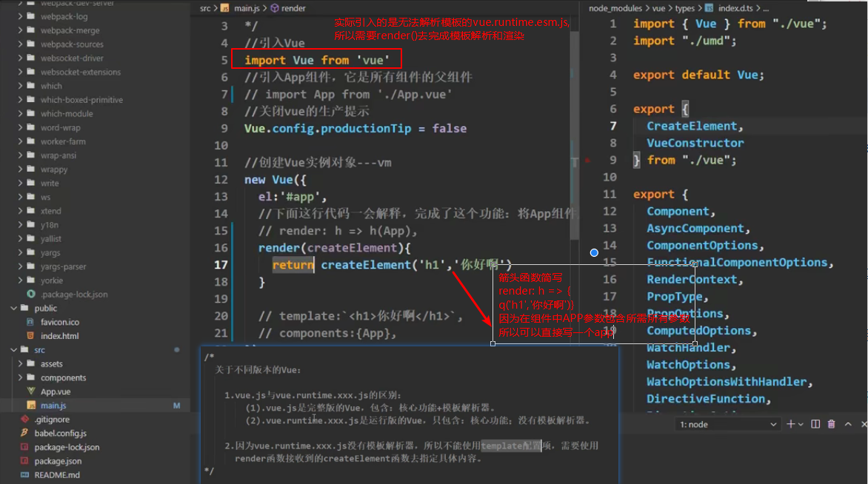Toggle fold marker at editor line 12
868x484 pixels.
(x=233, y=179)
